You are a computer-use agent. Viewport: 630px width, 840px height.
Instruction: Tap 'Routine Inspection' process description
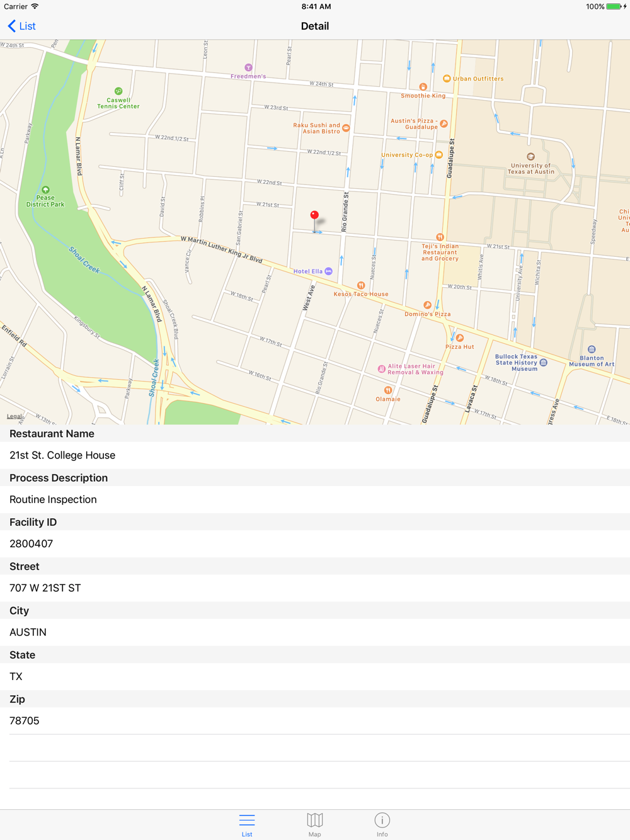53,499
